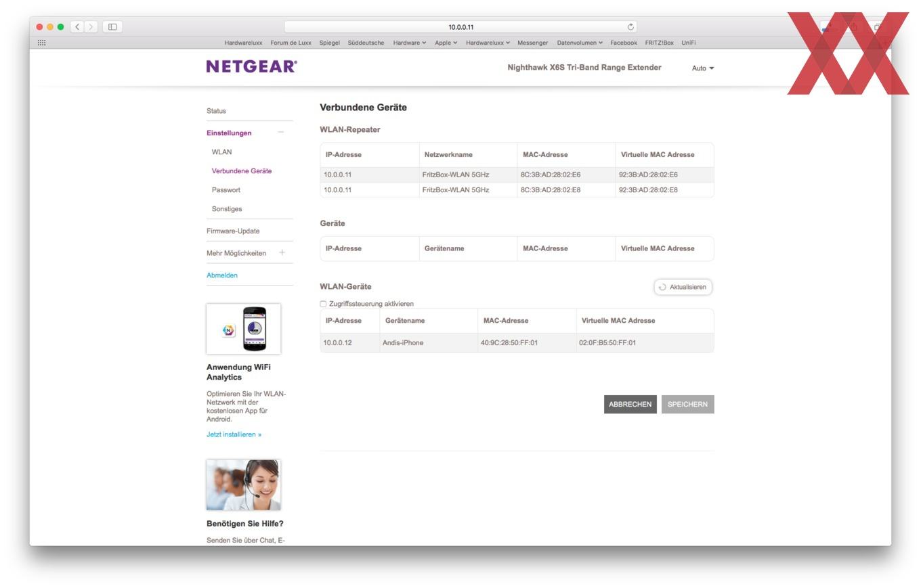Click the SPEICHERN button

(x=687, y=404)
